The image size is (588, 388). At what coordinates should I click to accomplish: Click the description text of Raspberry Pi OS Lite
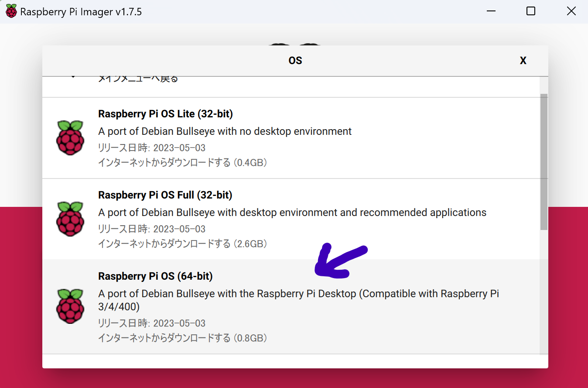click(x=225, y=131)
